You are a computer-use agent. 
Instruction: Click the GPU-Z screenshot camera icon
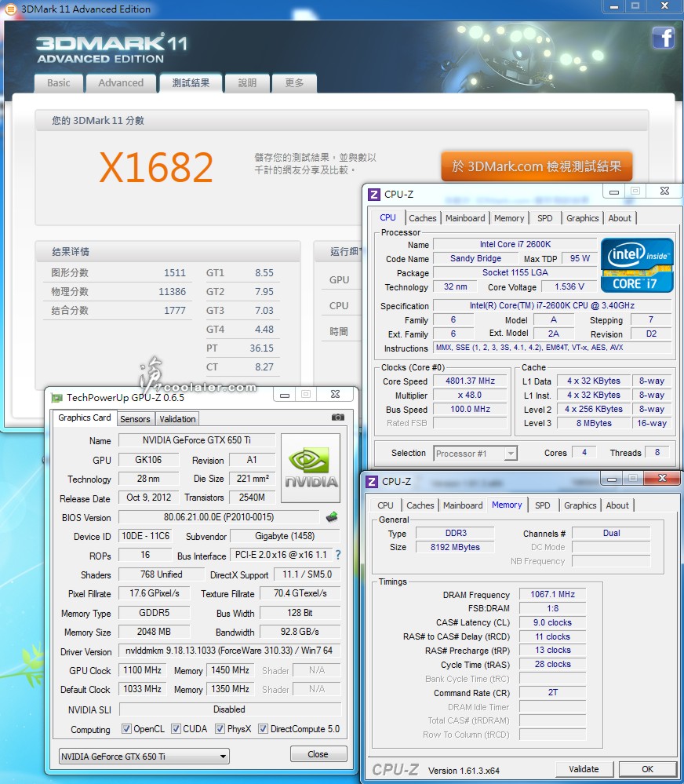(338, 417)
